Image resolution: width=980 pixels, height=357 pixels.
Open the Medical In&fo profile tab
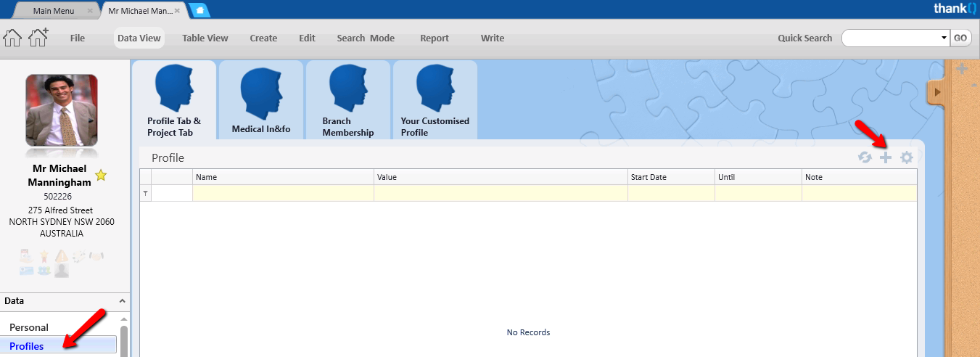(261, 100)
